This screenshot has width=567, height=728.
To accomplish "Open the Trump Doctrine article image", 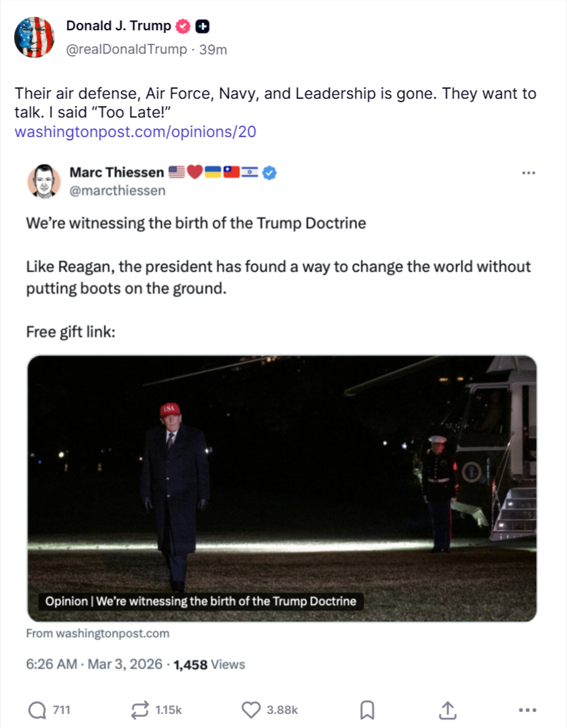I will point(282,488).
